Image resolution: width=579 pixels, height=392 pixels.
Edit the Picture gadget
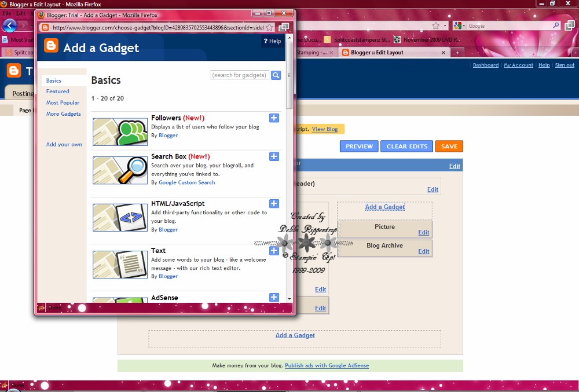(424, 232)
